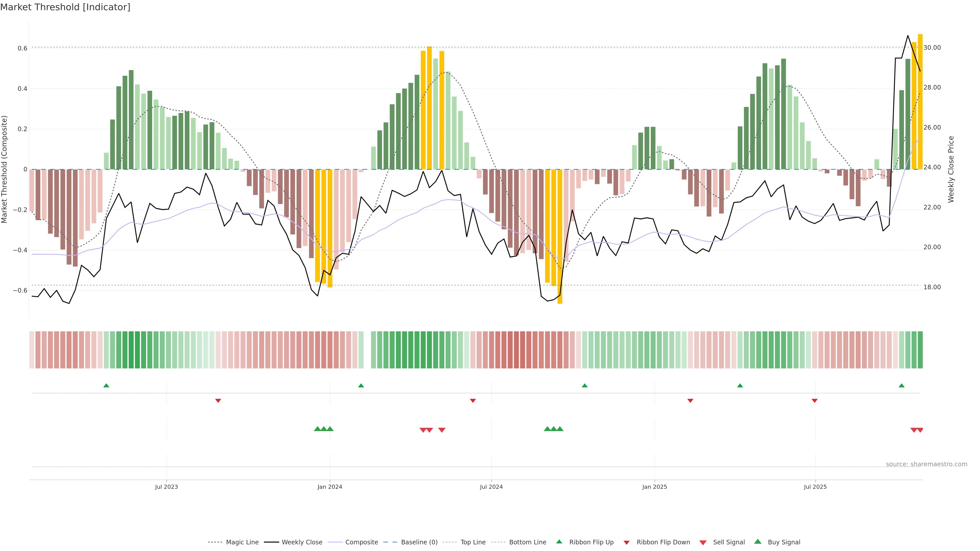Hide the Top Line series via legend
This screenshot has height=551, width=980.
click(473, 542)
